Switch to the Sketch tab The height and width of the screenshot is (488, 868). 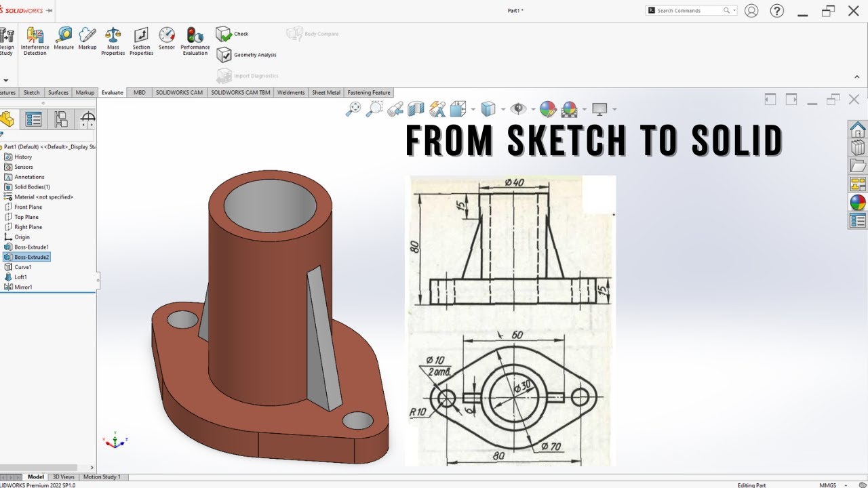[32, 93]
